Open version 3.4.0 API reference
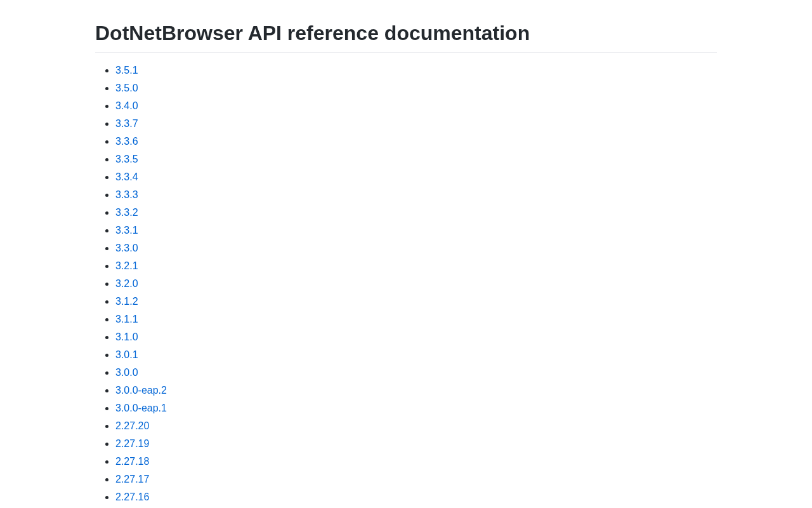812x508 pixels. (x=126, y=106)
